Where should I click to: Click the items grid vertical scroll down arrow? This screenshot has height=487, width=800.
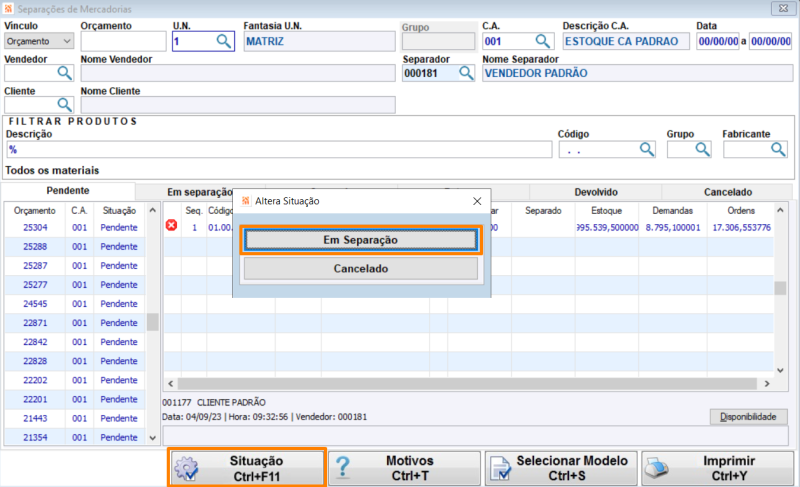780,370
